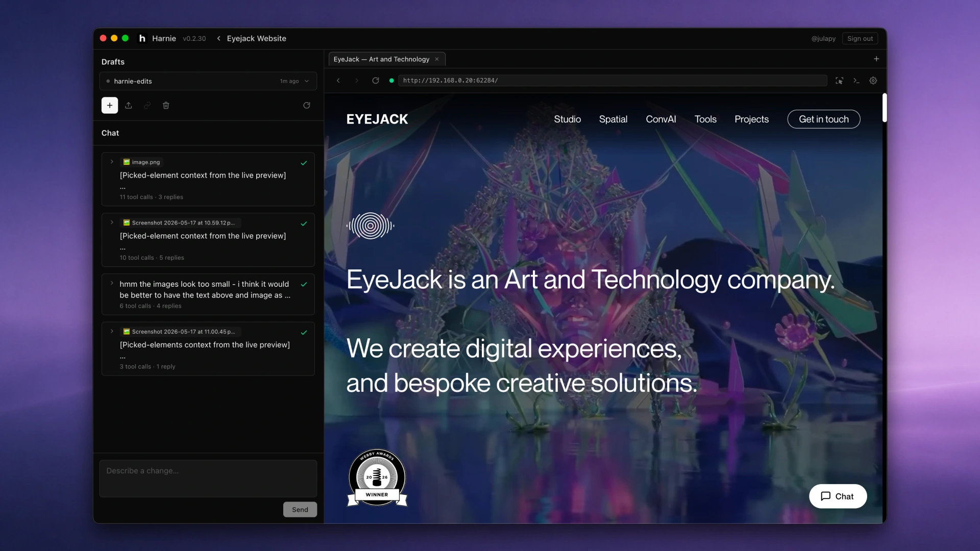Click the preview page scrollbar thumb
The height and width of the screenshot is (551, 980).
tap(885, 108)
